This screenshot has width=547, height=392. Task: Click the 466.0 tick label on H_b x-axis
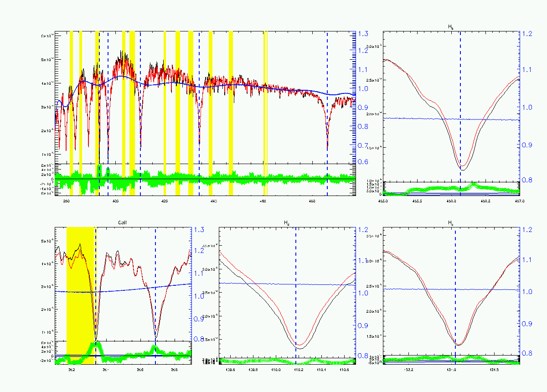[x=451, y=201]
